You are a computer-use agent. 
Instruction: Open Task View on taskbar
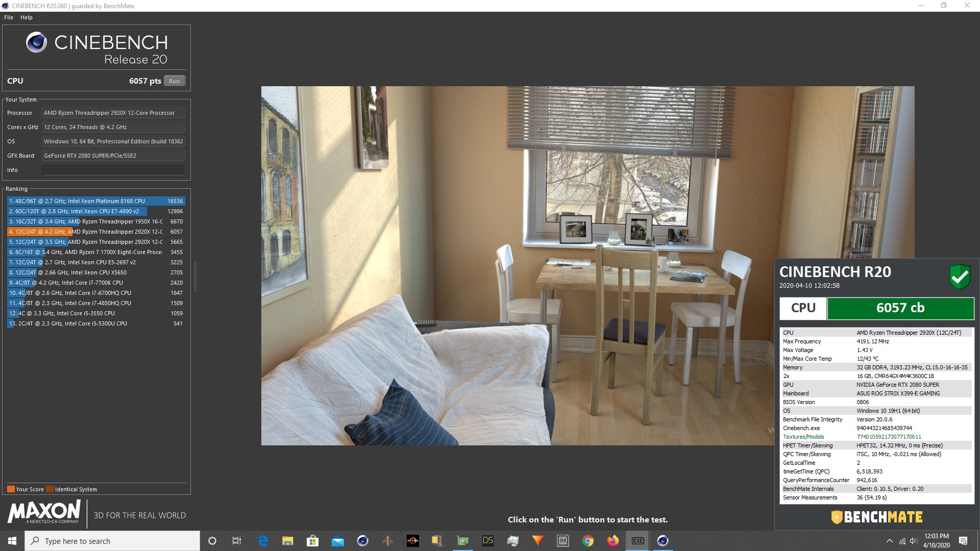[237, 541]
